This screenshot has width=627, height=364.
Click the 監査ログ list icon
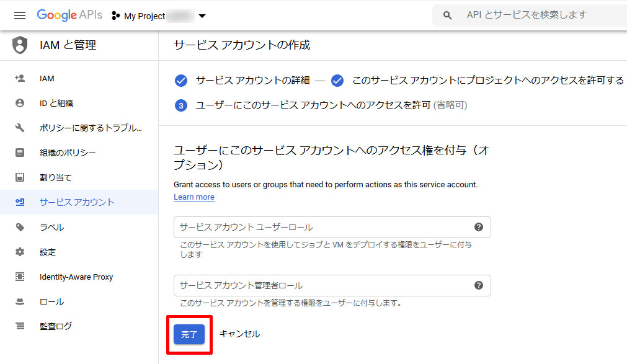pyautogui.click(x=20, y=326)
